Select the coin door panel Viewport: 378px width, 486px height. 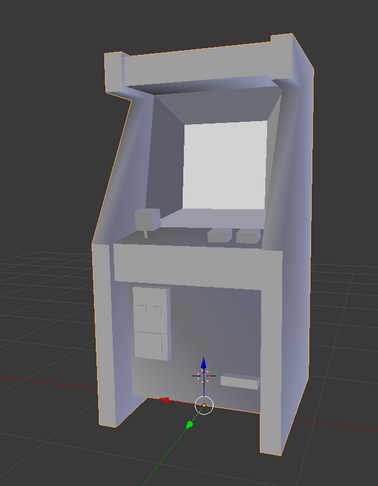pos(152,324)
